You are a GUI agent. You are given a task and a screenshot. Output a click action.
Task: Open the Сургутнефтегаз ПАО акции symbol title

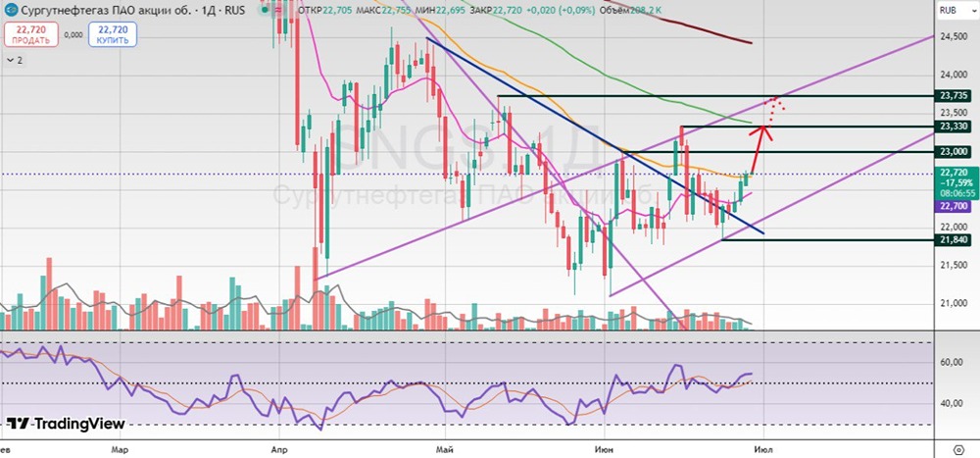point(133,10)
